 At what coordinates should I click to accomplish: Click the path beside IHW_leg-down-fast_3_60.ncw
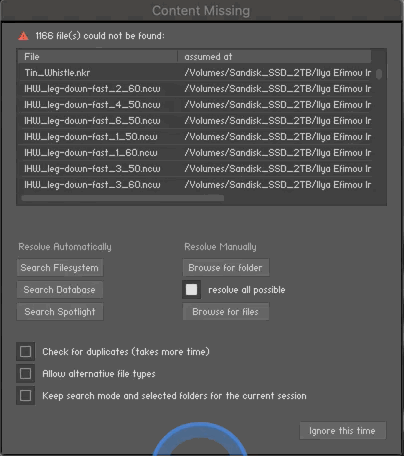pyautogui.click(x=278, y=185)
